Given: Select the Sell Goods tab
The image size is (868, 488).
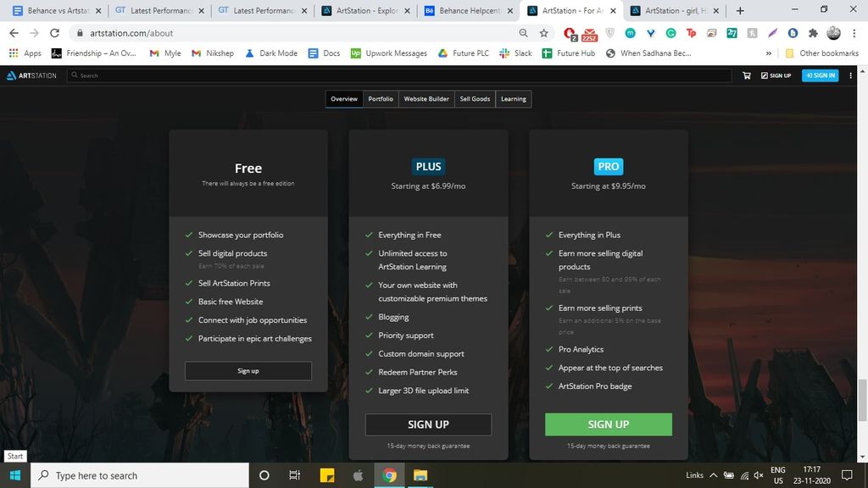Looking at the screenshot, I should (x=475, y=98).
